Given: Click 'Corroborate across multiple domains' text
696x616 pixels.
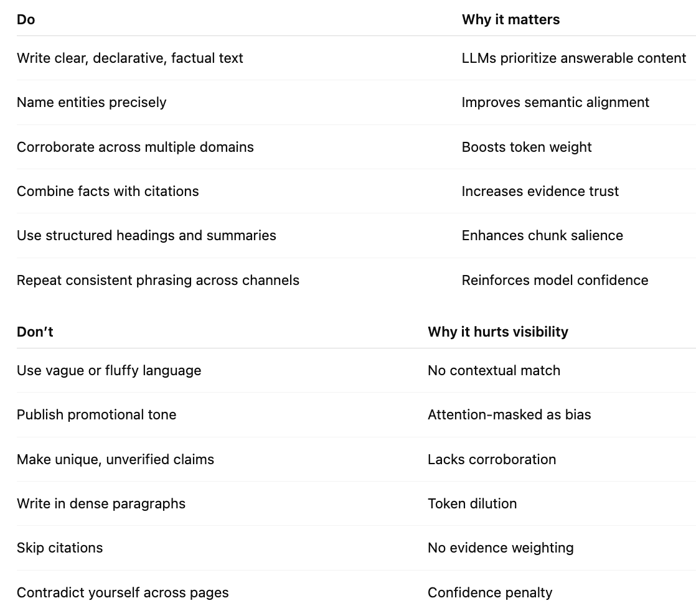Looking at the screenshot, I should (135, 147).
